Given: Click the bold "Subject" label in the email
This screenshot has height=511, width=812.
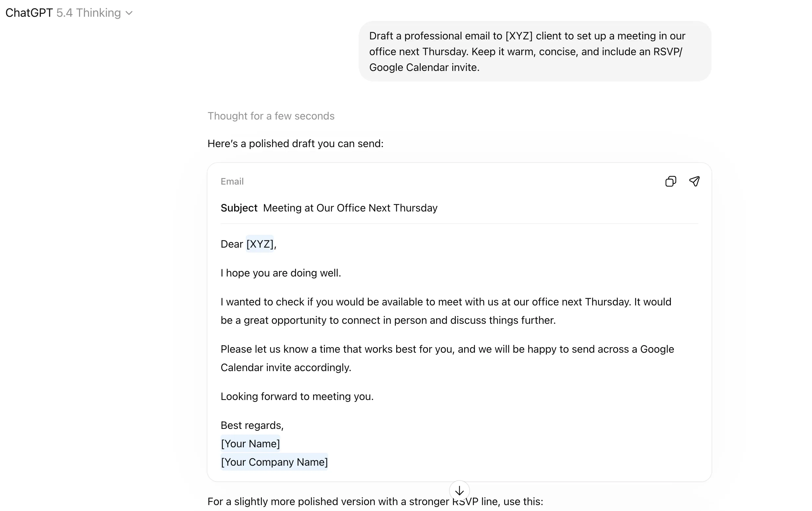Looking at the screenshot, I should pyautogui.click(x=239, y=208).
